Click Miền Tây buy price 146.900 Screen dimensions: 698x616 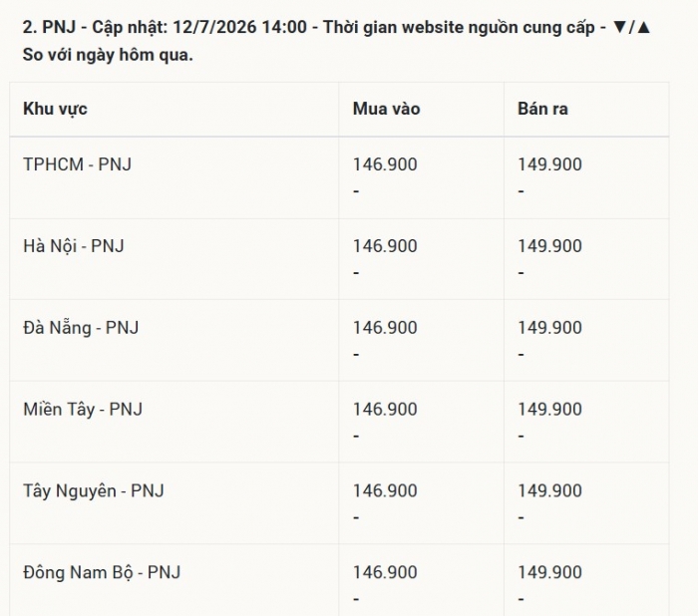coord(385,410)
